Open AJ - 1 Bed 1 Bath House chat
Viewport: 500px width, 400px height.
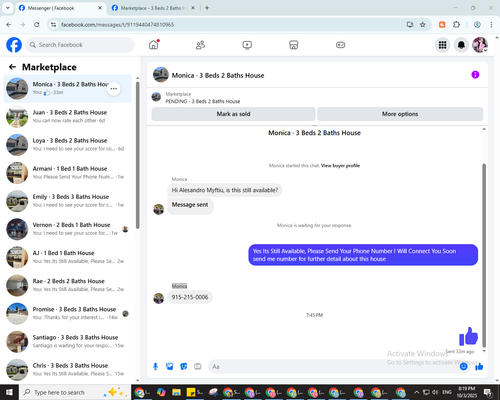click(x=67, y=257)
